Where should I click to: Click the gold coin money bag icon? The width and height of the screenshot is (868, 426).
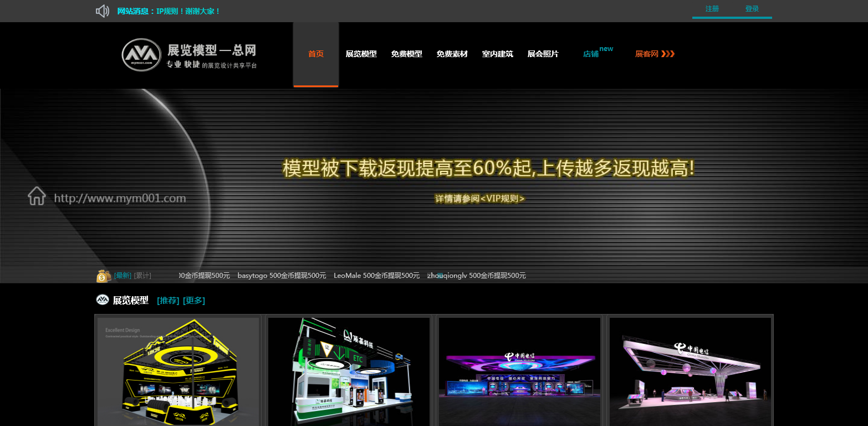pos(103,275)
